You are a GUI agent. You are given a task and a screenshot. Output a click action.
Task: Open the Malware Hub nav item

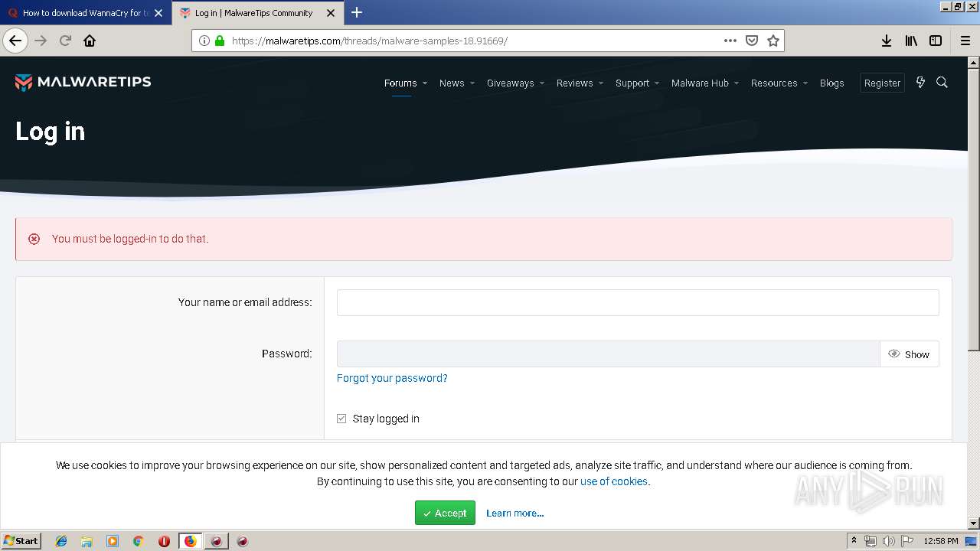pyautogui.click(x=700, y=83)
